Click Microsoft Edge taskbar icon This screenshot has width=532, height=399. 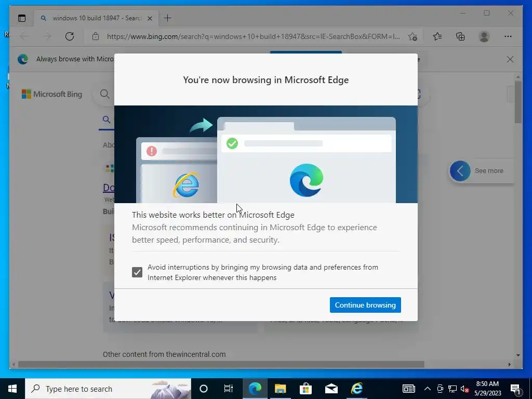pos(255,389)
